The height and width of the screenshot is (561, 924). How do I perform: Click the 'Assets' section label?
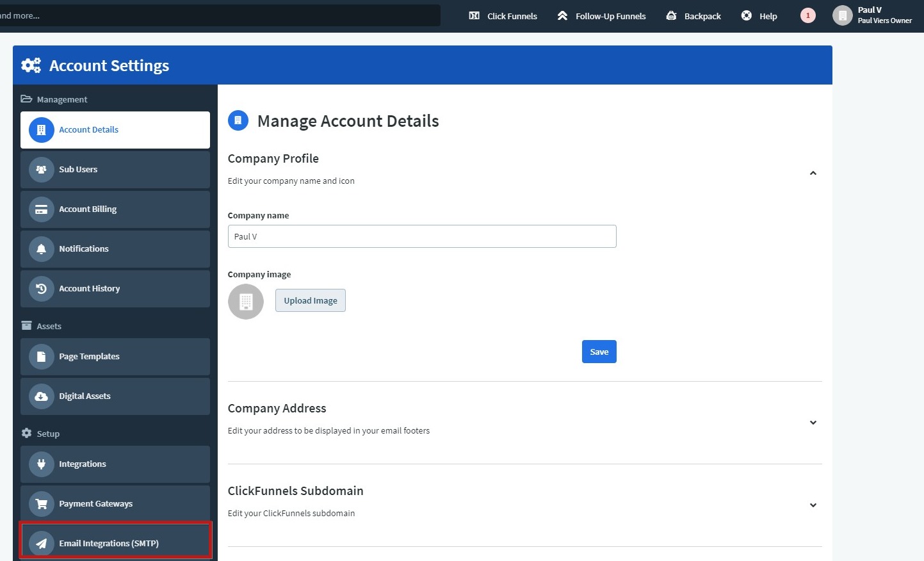49,327
